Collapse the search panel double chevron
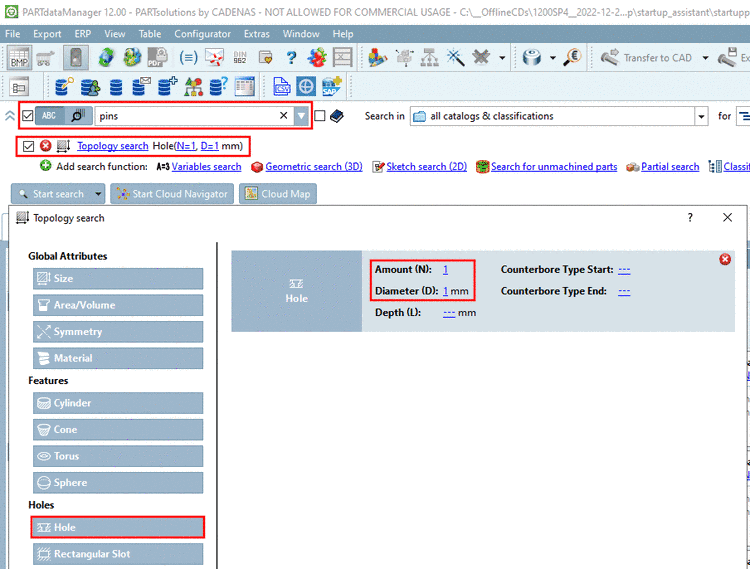Image resolution: width=750 pixels, height=569 pixels. coord(10,116)
